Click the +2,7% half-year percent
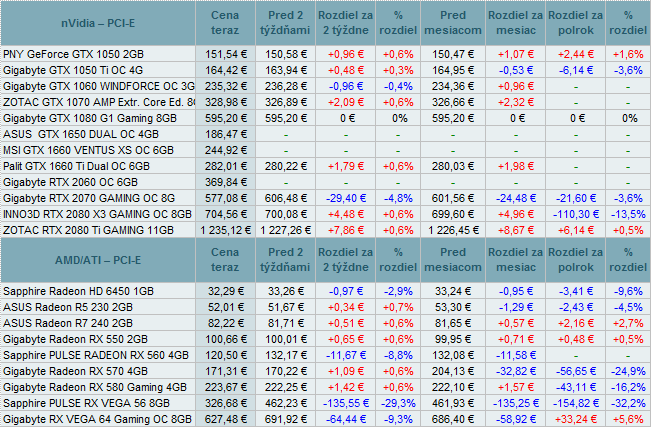 coord(628,323)
